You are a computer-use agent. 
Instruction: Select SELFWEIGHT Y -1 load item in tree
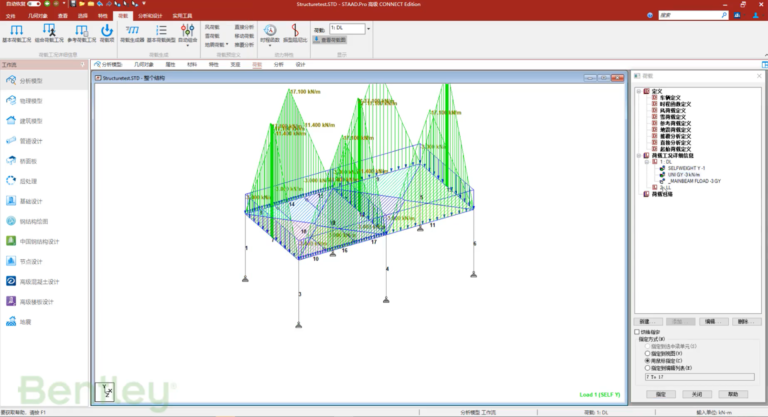pyautogui.click(x=686, y=168)
